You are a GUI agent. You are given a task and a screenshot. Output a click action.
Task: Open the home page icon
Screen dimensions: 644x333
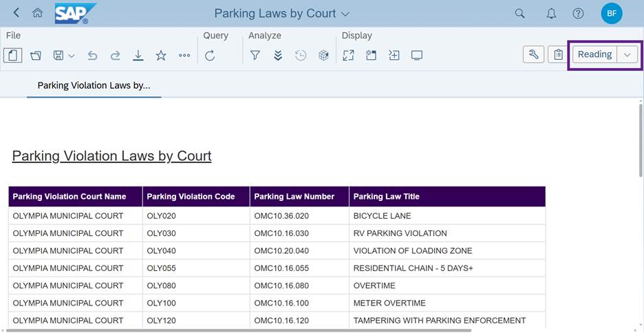[37, 13]
